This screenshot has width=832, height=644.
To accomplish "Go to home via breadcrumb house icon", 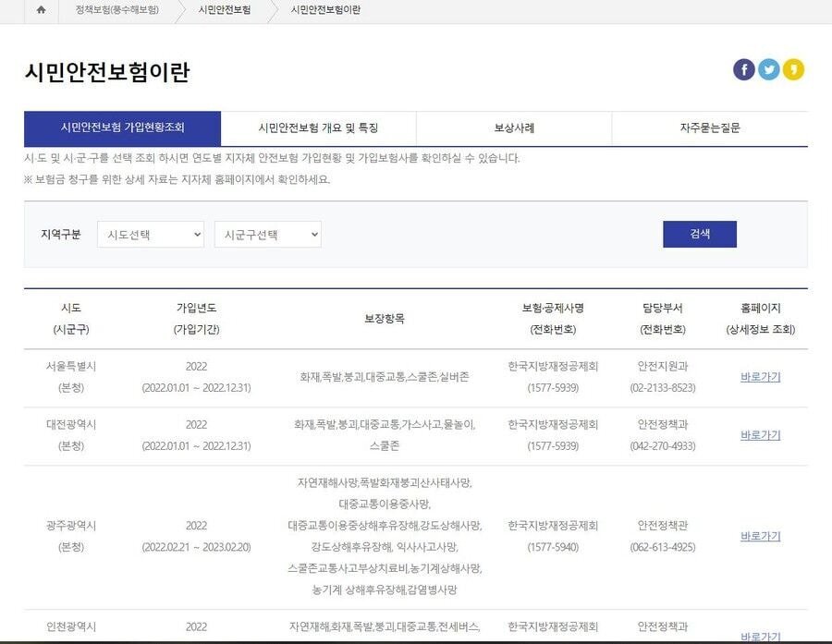I will (41, 9).
